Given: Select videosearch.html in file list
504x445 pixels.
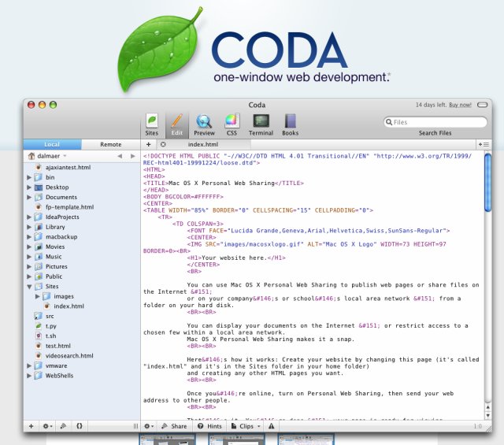Looking at the screenshot, I should tap(69, 356).
